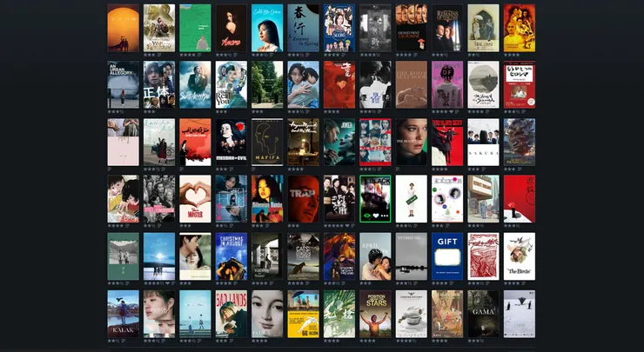Select the blue Gift poster
Viewport: 644px width, 352px height.
pyautogui.click(x=447, y=256)
